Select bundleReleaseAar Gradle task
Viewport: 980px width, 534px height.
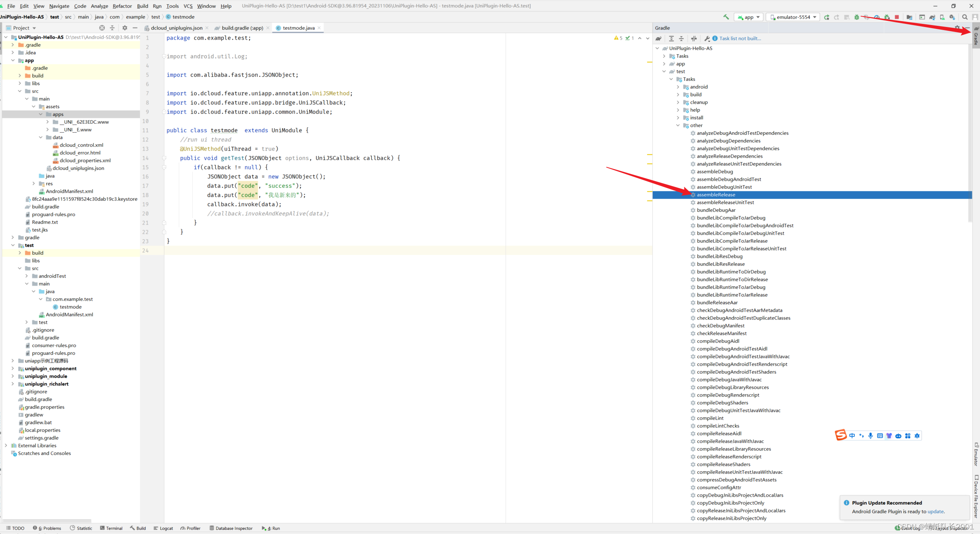click(717, 302)
